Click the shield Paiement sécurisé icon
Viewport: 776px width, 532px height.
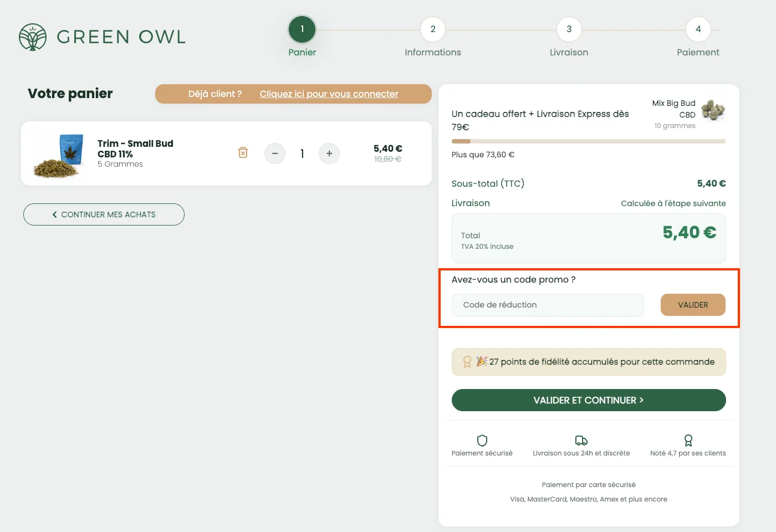(x=482, y=441)
